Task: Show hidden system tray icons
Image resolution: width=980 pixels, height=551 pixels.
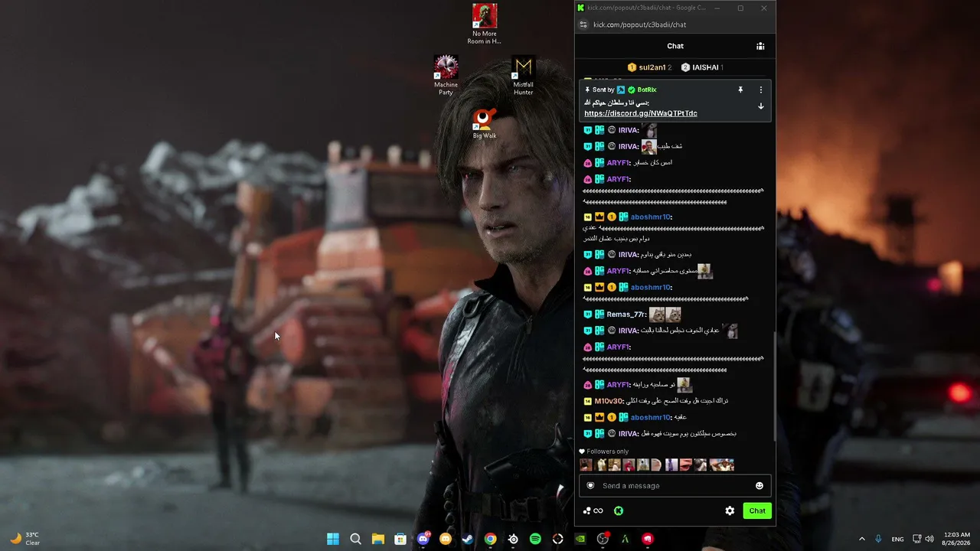Action: click(x=861, y=539)
